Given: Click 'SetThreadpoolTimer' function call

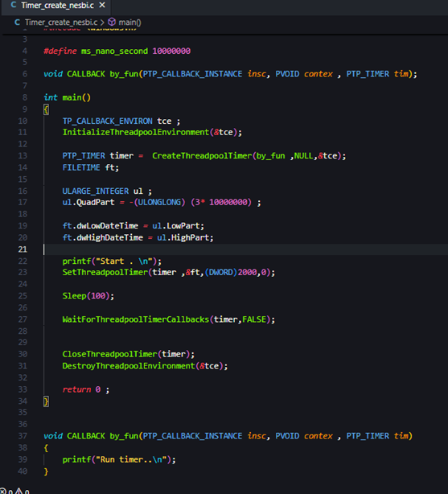Looking at the screenshot, I should 105,272.
